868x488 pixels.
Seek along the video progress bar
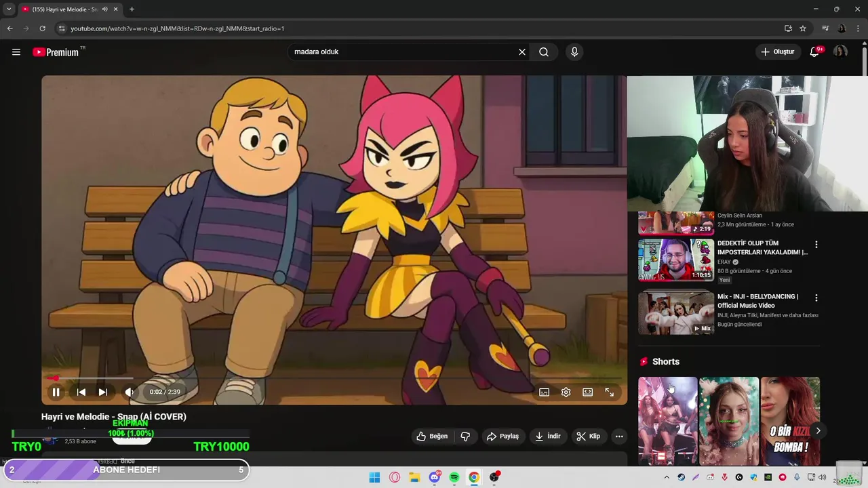tap(334, 378)
